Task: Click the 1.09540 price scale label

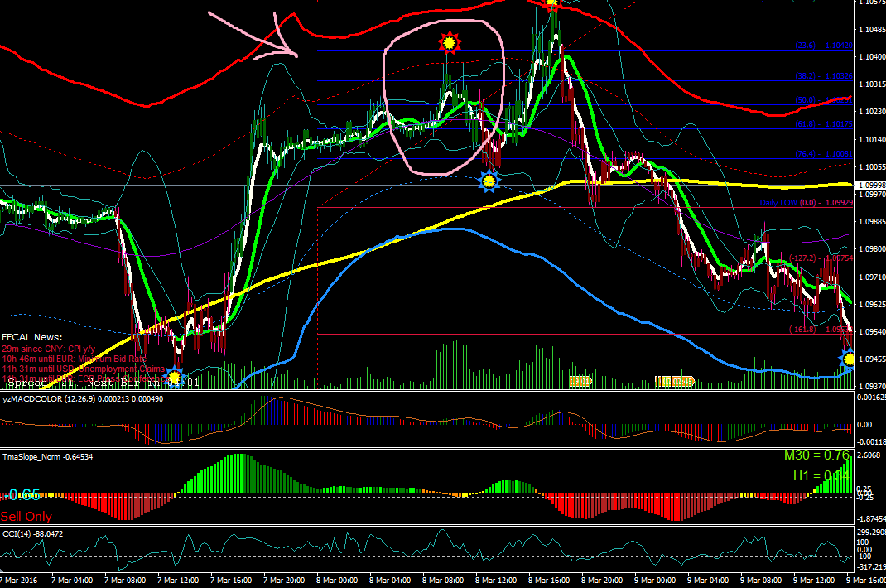Action: click(872, 332)
